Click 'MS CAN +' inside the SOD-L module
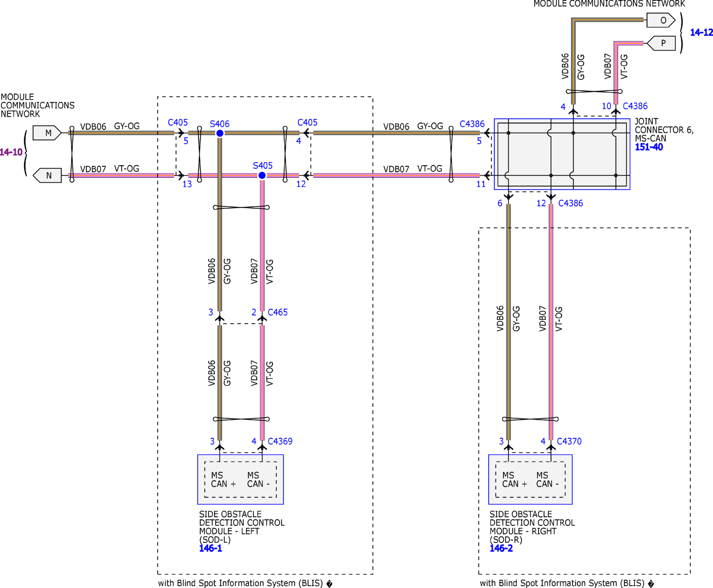713x588 pixels. click(223, 480)
